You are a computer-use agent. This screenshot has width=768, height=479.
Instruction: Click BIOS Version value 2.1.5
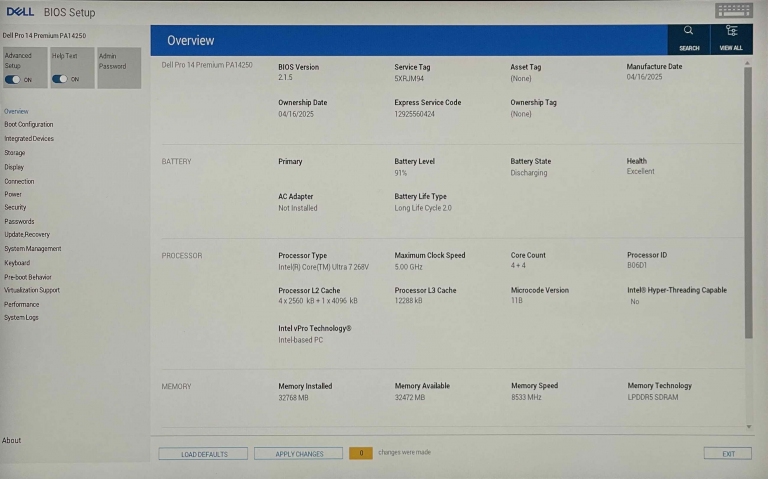coord(285,77)
